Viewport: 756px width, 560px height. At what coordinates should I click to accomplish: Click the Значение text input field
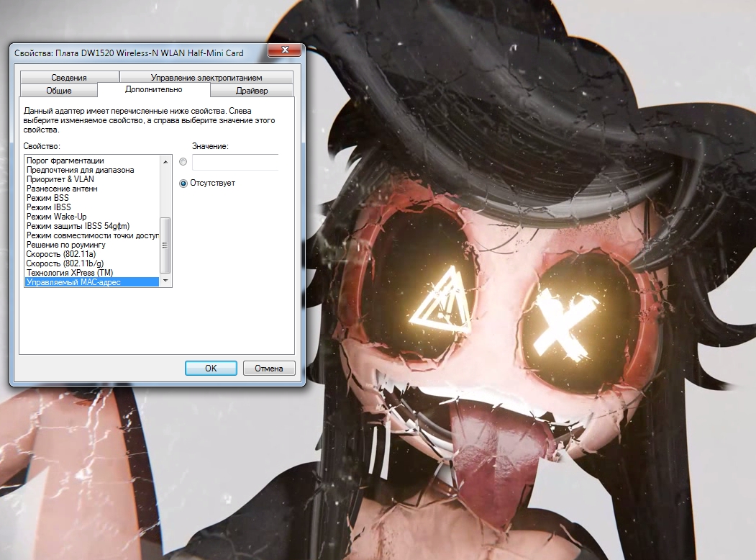coord(234,162)
